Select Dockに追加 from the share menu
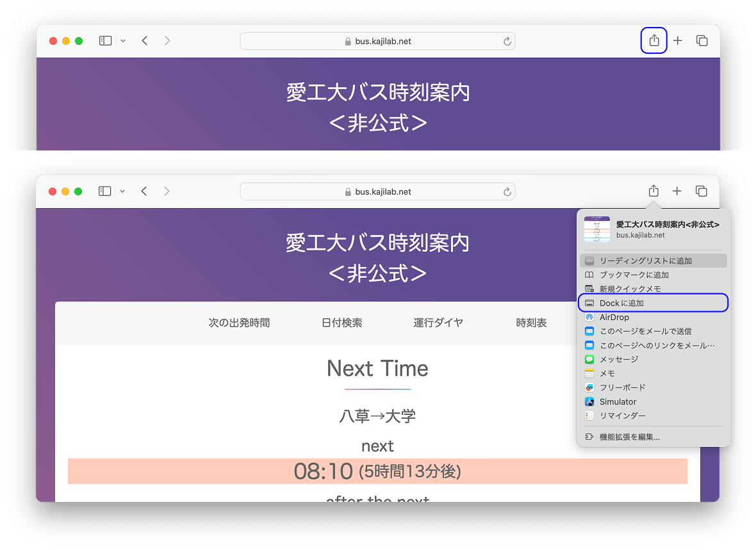756x550 pixels. click(x=621, y=303)
